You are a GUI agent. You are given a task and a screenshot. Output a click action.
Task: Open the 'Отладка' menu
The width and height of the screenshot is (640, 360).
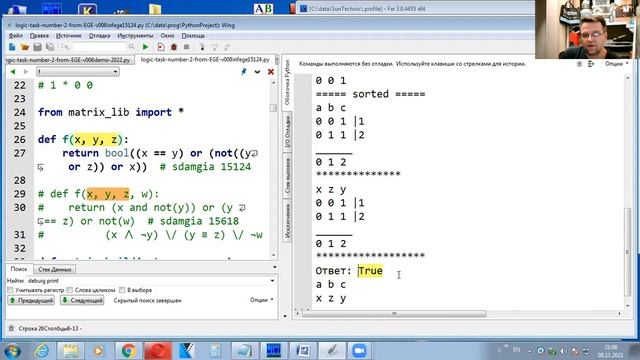(x=99, y=36)
